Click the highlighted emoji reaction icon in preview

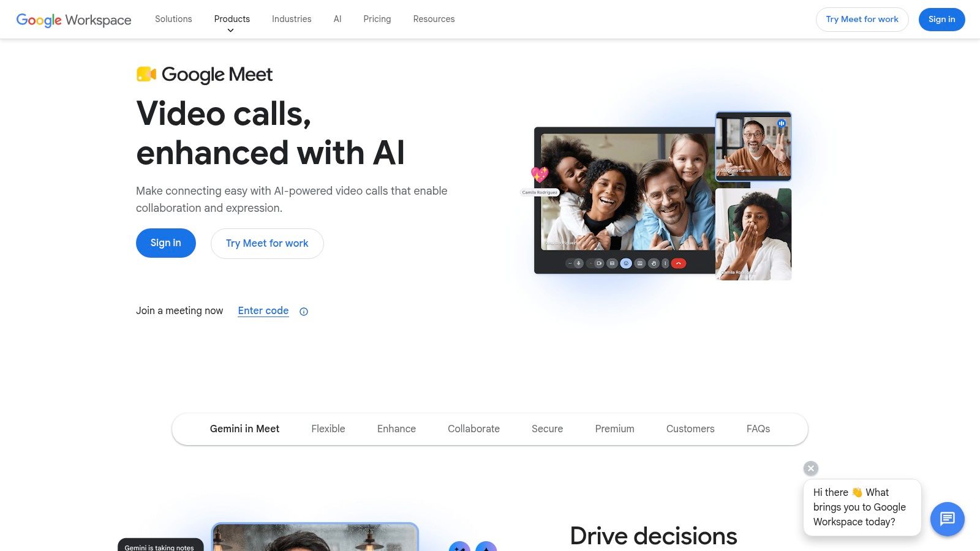click(626, 263)
